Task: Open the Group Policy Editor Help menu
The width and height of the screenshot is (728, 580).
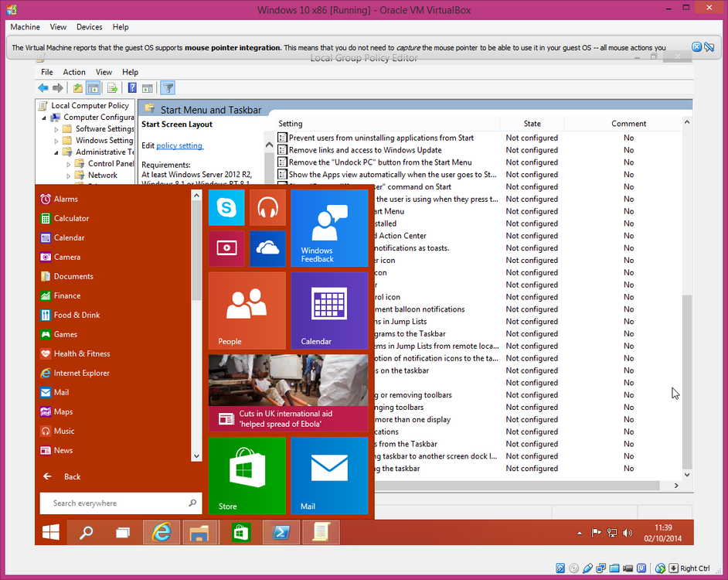Action: 130,72
